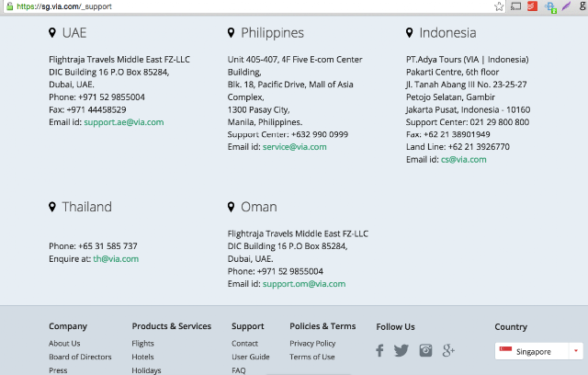Open the Google Plus icon in footer
The image size is (588, 375).
(x=448, y=350)
